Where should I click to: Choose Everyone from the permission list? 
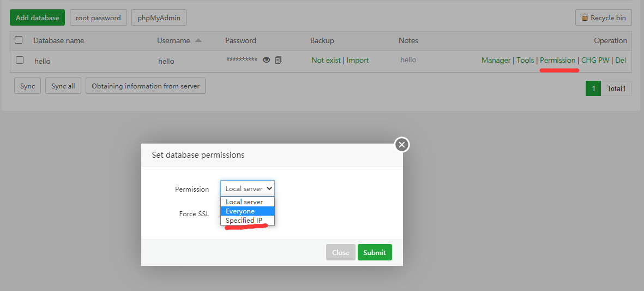240,211
